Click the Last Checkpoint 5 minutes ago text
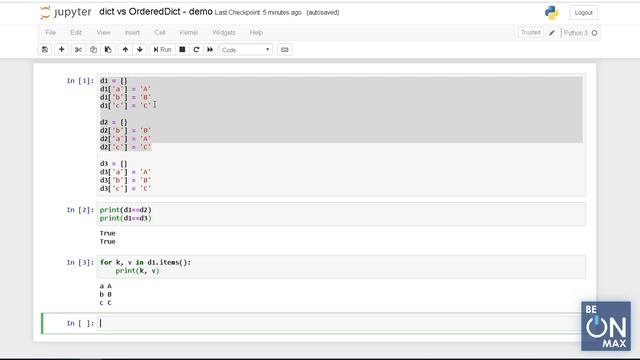Viewport: 640px width, 360px height. pyautogui.click(x=258, y=13)
